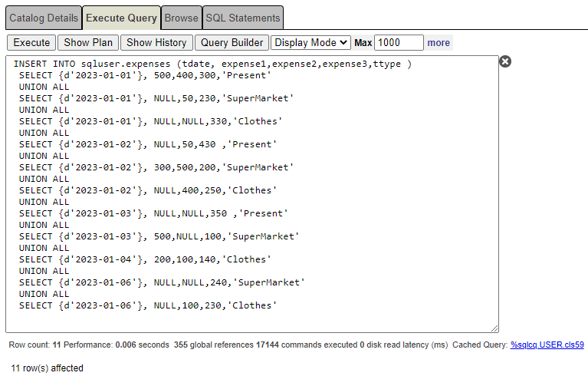Open Show History

[156, 43]
